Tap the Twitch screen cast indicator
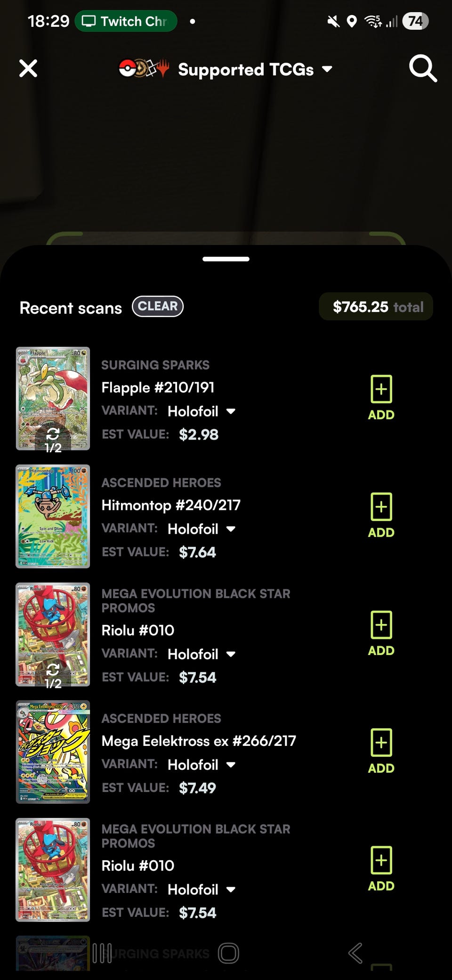This screenshot has height=980, width=452. click(126, 21)
